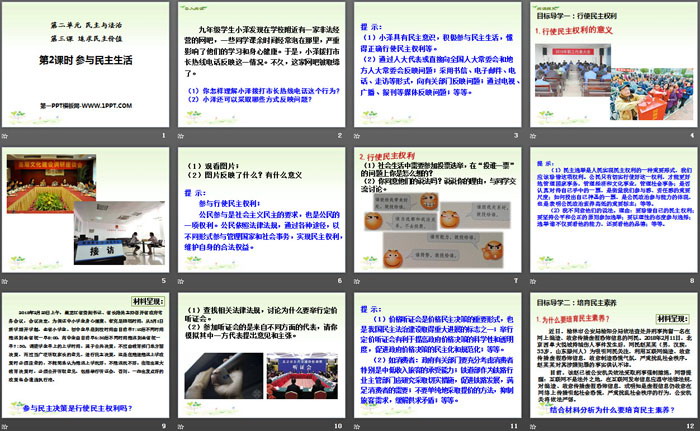700x431 pixels.
Task: Select slide 2 about 九年级学生小泽 story
Action: click(x=261, y=65)
